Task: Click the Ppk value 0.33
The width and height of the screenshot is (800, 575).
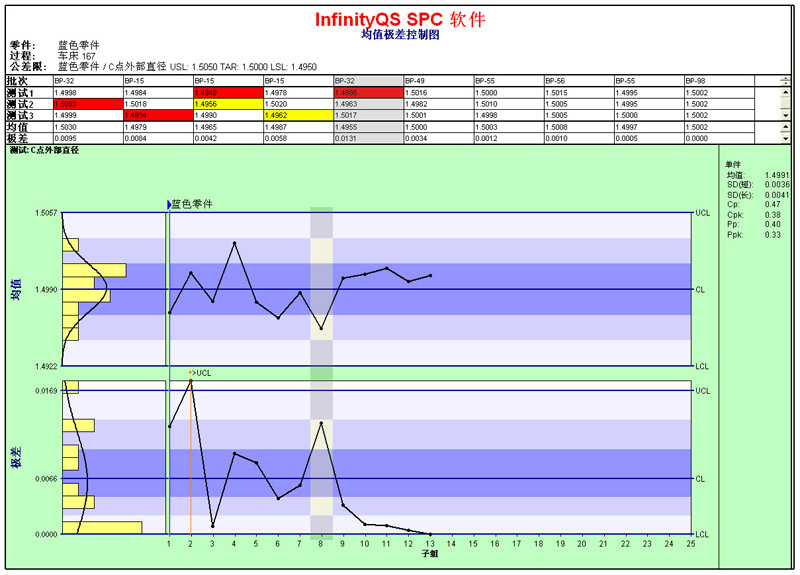Action: point(772,235)
